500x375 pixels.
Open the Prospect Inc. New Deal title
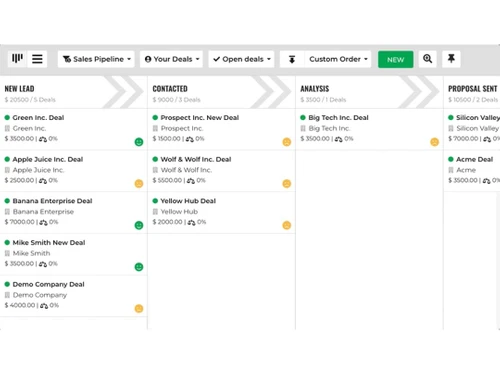tap(200, 118)
